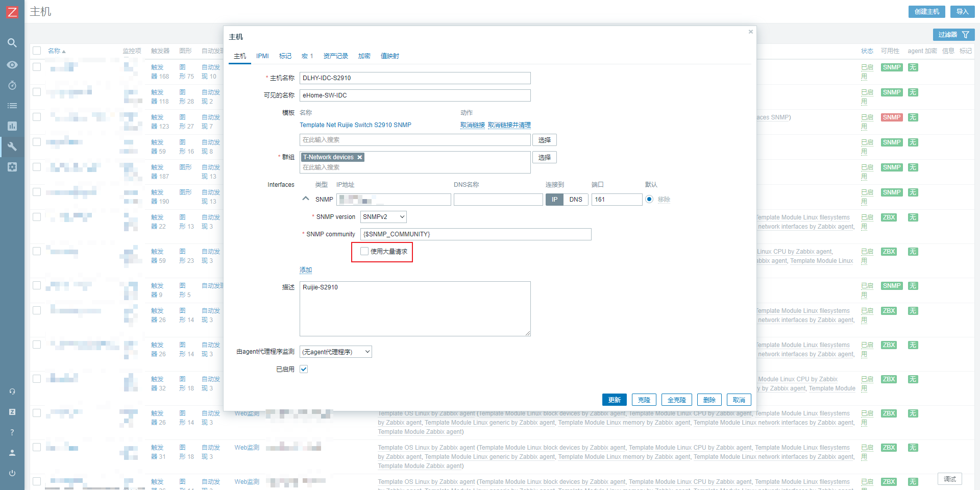Click the 删除 button
Viewport: 980px width, 490px height.
pyautogui.click(x=709, y=400)
